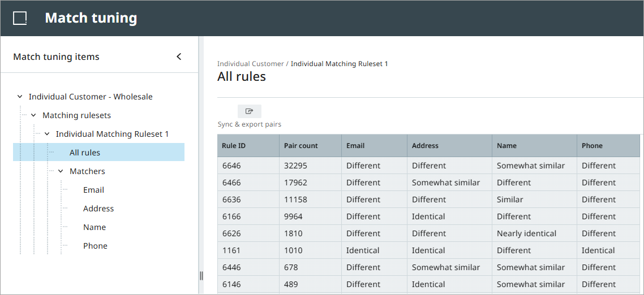644x295 pixels.
Task: Collapse Individual Matching Ruleset 1 chevron
Action: pos(47,134)
